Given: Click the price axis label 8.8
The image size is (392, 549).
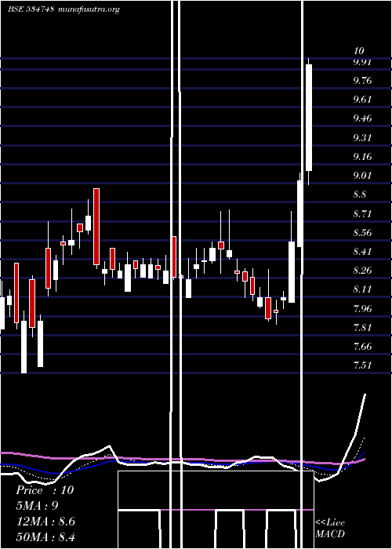Looking at the screenshot, I should tap(359, 195).
